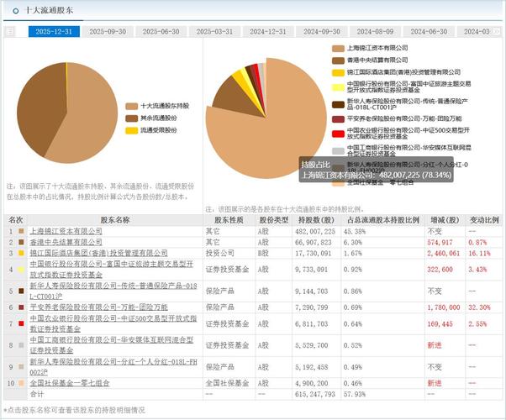Click total ratio 57.93%
The image size is (506, 420).
[x=355, y=394]
